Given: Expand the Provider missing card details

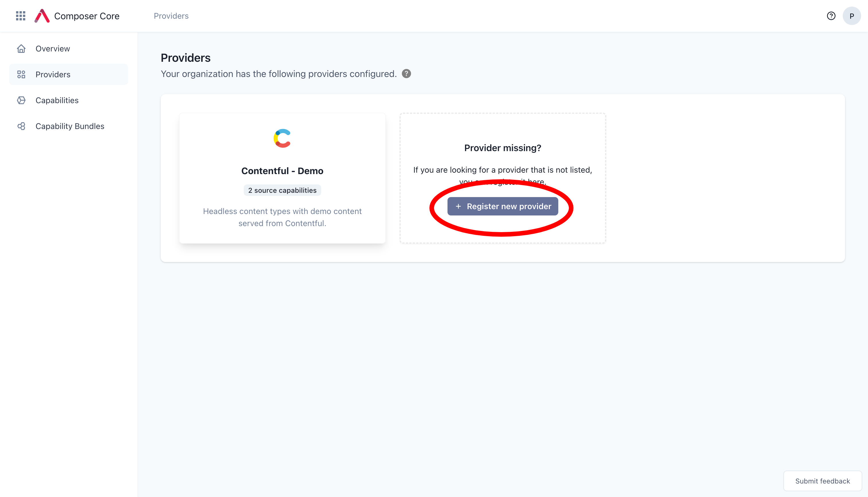Looking at the screenshot, I should (503, 206).
